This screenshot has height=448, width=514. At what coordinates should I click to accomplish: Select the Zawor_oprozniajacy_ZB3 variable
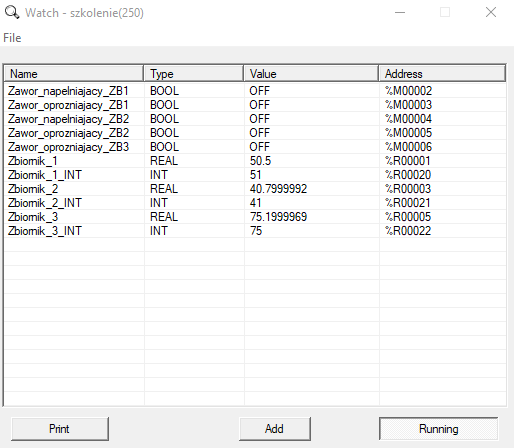click(x=68, y=147)
